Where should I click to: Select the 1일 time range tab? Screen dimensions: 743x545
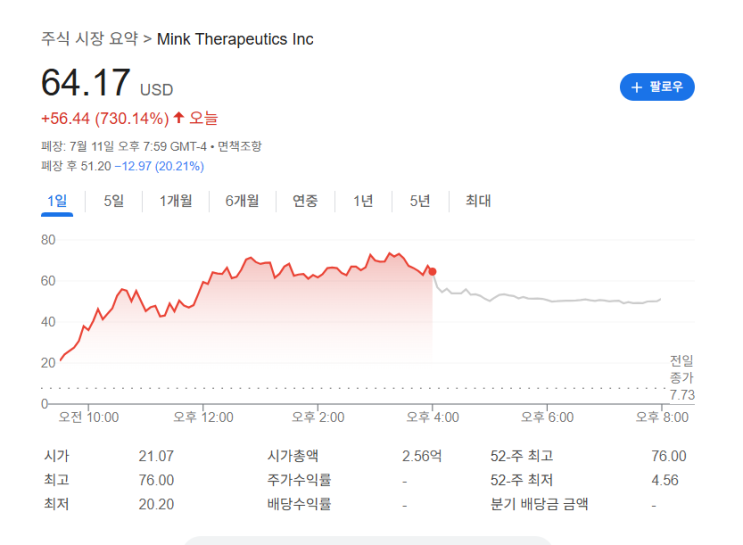(57, 201)
